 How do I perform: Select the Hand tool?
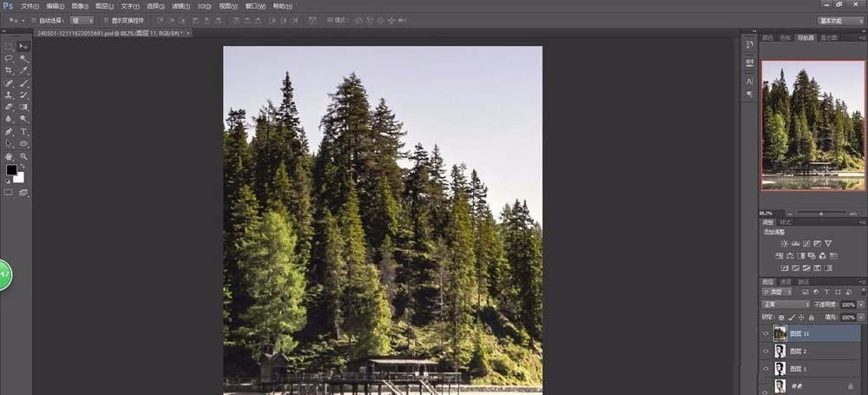coord(9,156)
